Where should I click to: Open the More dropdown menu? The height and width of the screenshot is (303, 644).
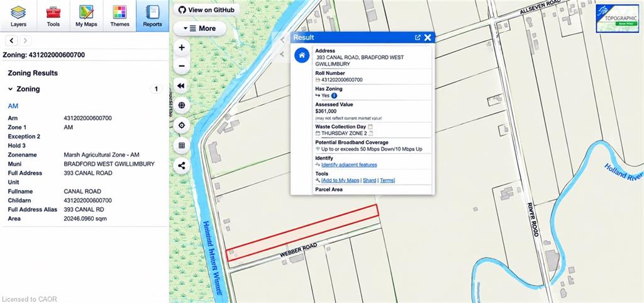point(199,28)
